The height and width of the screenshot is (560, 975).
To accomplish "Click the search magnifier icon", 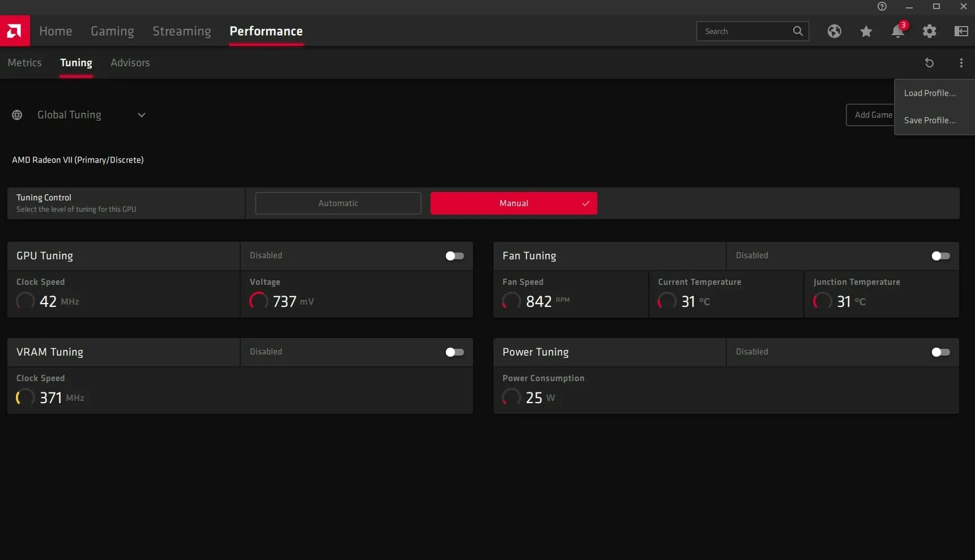I will tap(798, 31).
